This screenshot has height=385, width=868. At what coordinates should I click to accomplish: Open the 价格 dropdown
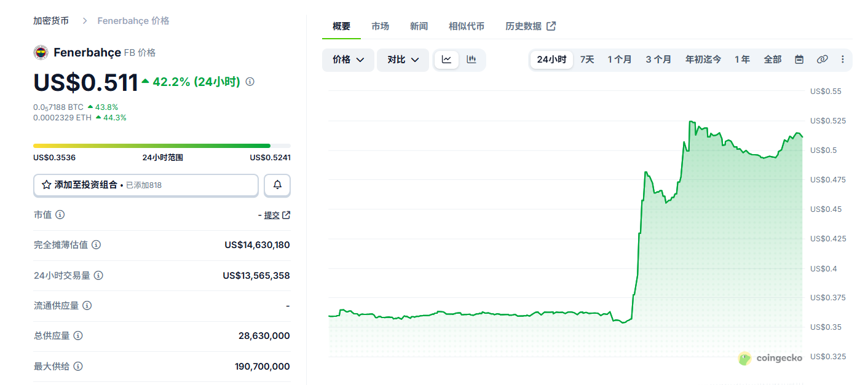[348, 60]
